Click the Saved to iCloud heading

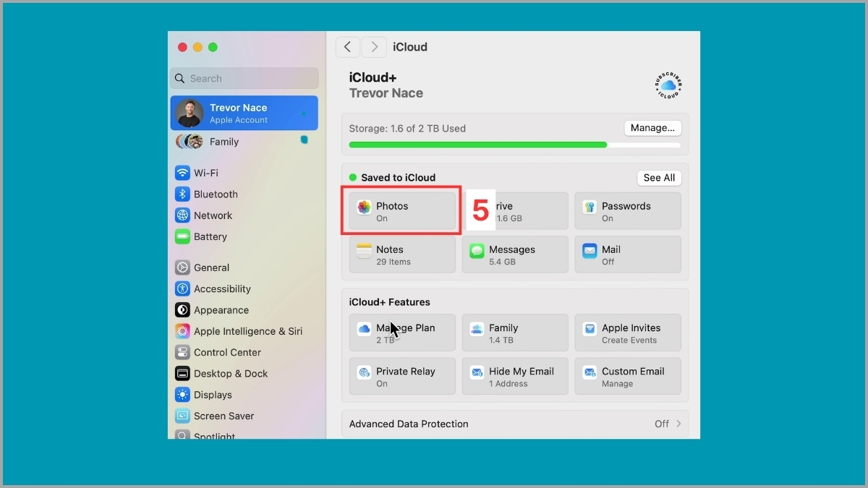point(398,177)
